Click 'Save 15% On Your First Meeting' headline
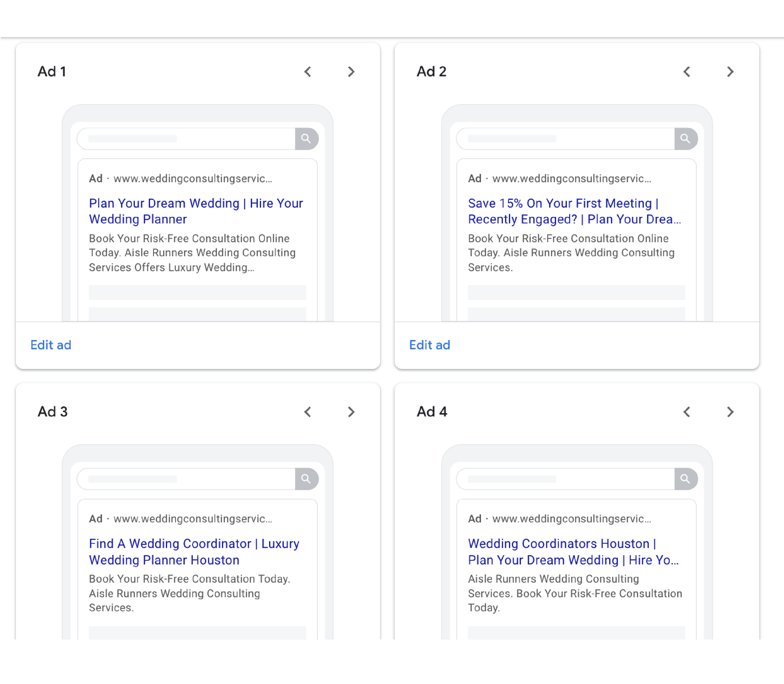Viewport: 784px width, 684px height. tap(560, 204)
